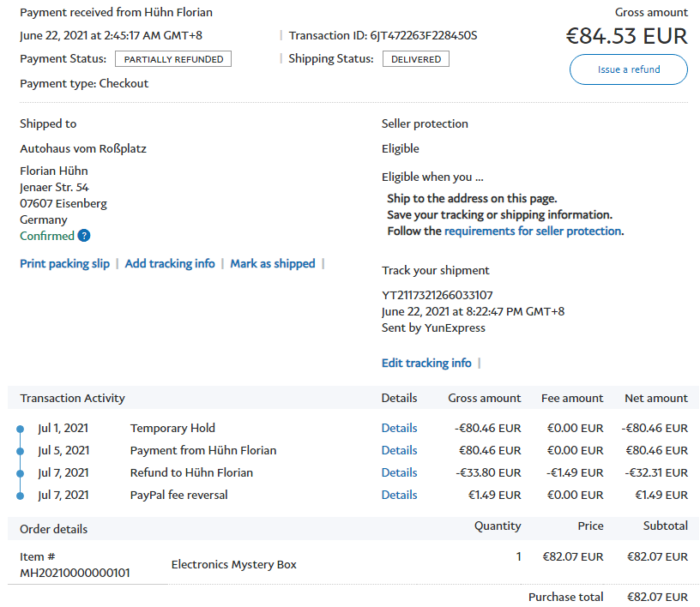Click the Issue a refund button

(x=628, y=69)
